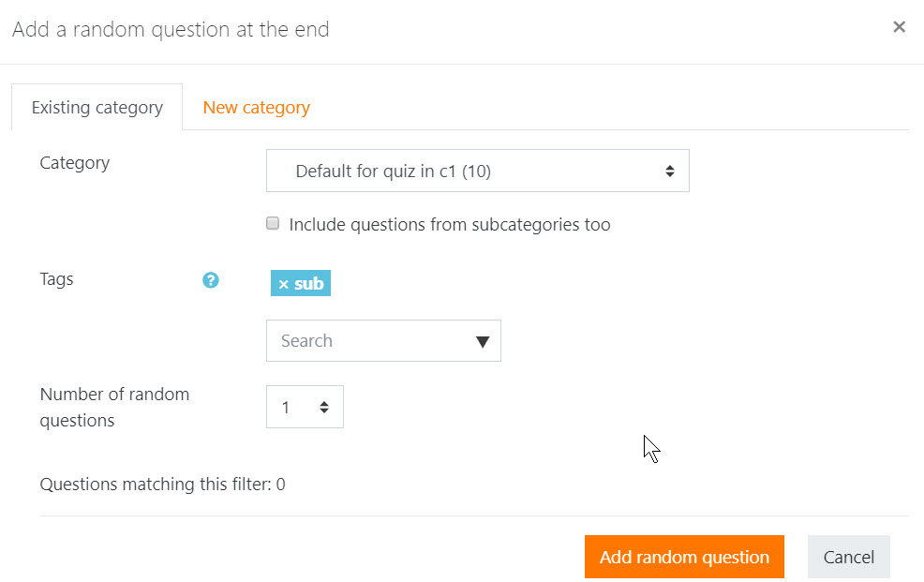Click the Category select arrows icon
Image resolution: width=924 pixels, height=582 pixels.
(x=669, y=171)
